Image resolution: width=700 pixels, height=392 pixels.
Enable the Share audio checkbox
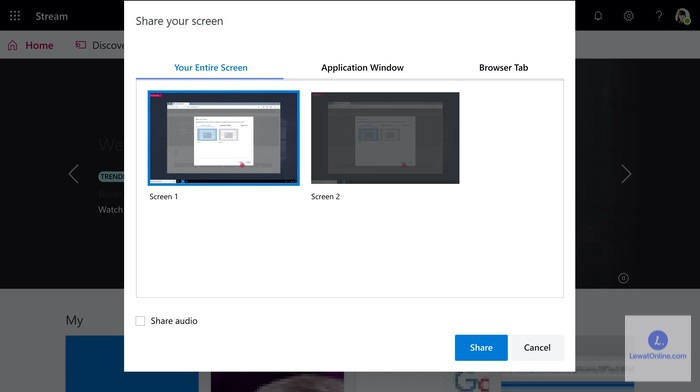coord(140,321)
